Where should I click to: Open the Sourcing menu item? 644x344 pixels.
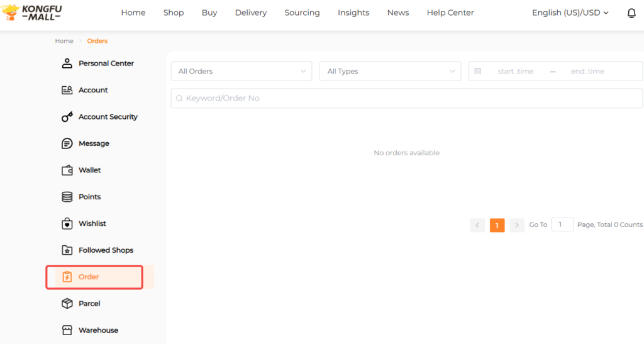click(x=302, y=13)
